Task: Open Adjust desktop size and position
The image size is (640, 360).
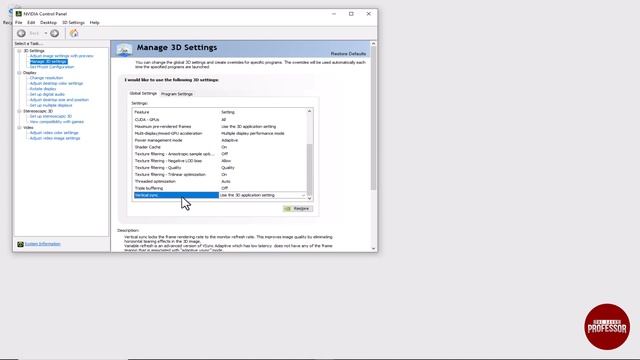Action: 59,100
